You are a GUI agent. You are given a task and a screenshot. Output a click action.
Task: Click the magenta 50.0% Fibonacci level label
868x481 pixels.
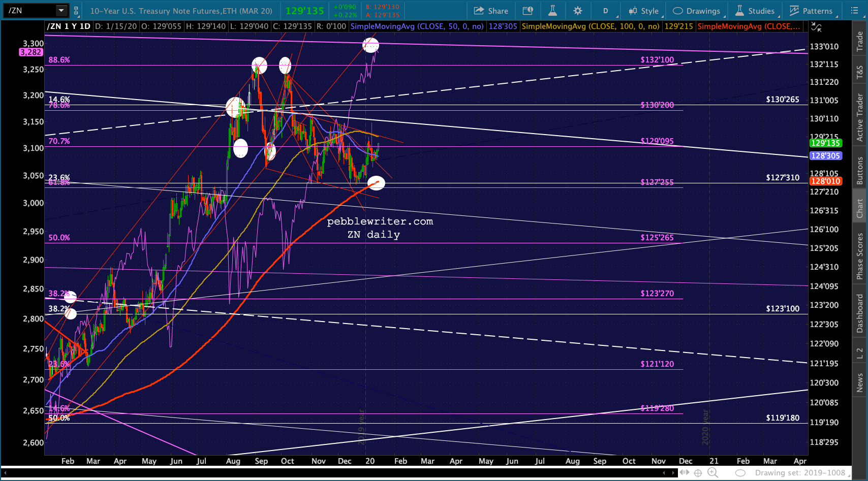[x=59, y=238]
